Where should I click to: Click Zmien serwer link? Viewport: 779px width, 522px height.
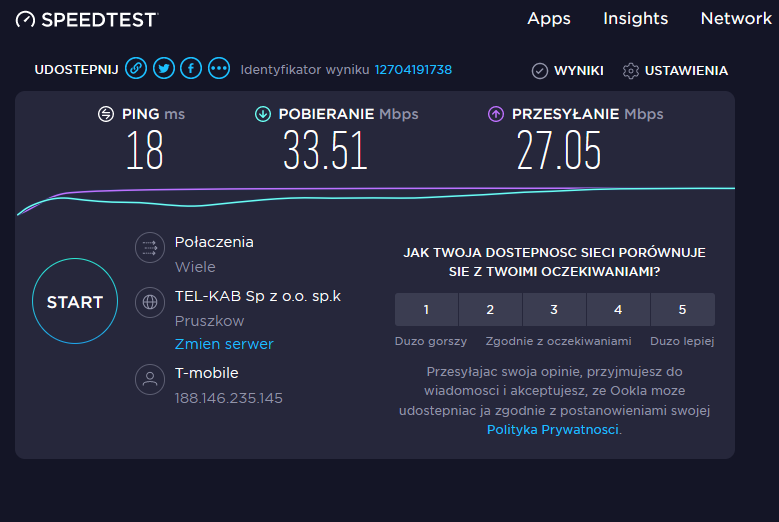coord(224,344)
